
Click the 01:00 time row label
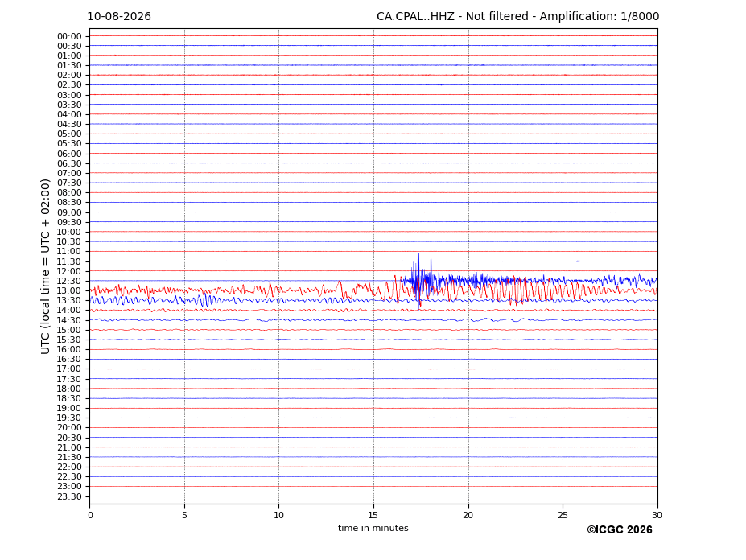point(69,56)
